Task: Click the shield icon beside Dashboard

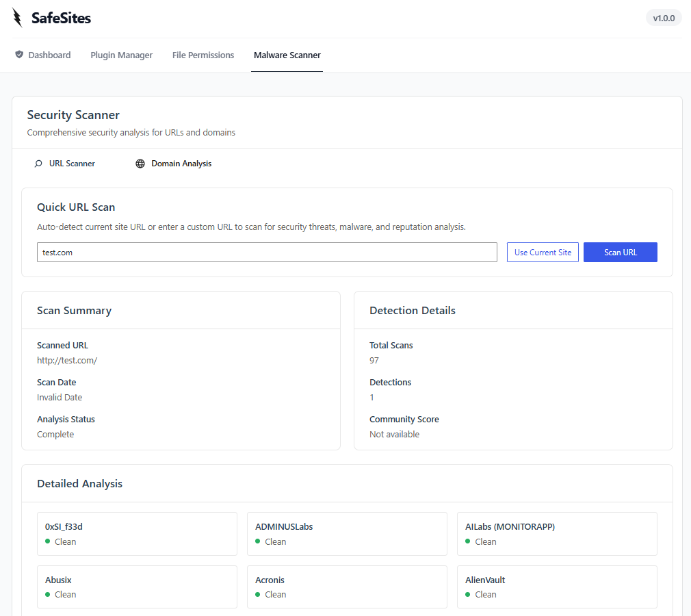Action: point(19,55)
